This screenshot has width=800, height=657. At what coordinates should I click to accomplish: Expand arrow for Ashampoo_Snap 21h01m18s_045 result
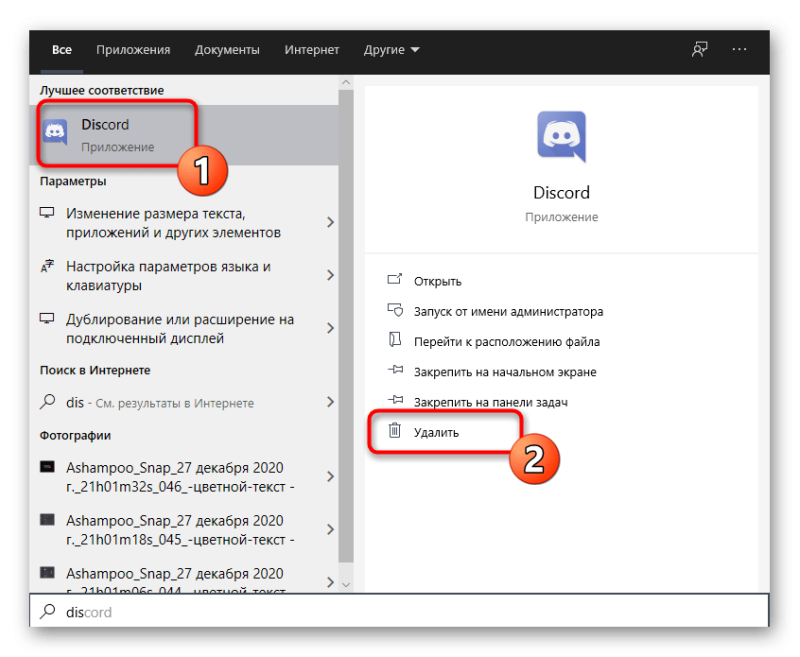[330, 529]
